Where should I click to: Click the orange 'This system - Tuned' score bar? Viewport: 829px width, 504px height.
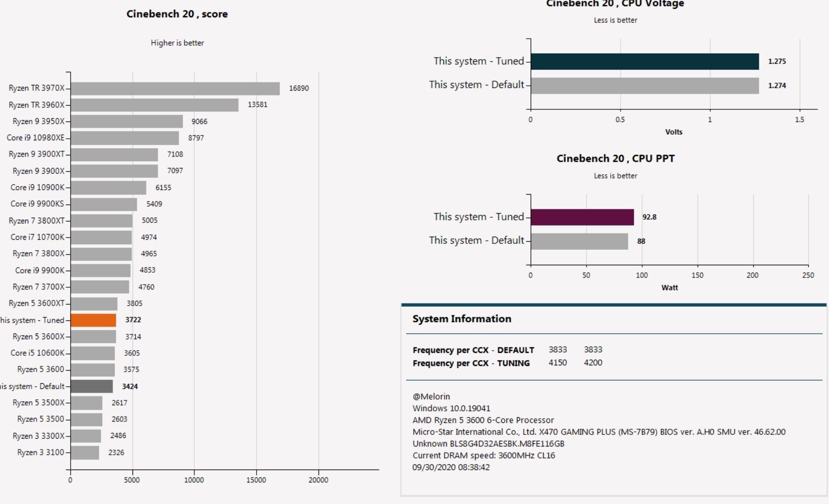click(93, 320)
